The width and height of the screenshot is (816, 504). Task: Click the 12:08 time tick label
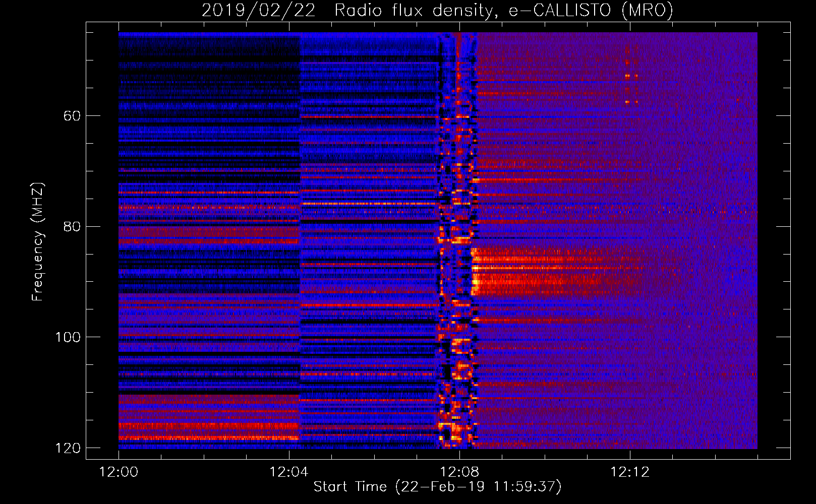(459, 472)
